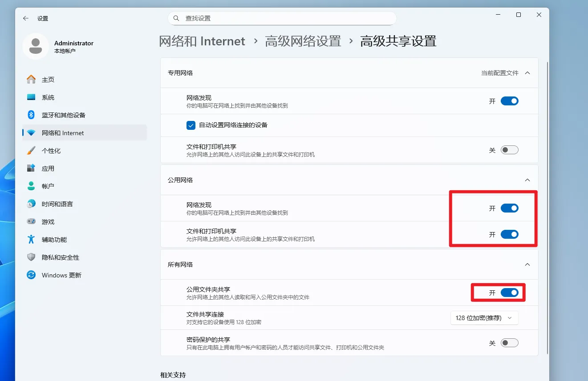The image size is (588, 381).
Task: Collapse the 公用网络 section chevron
Action: [527, 180]
